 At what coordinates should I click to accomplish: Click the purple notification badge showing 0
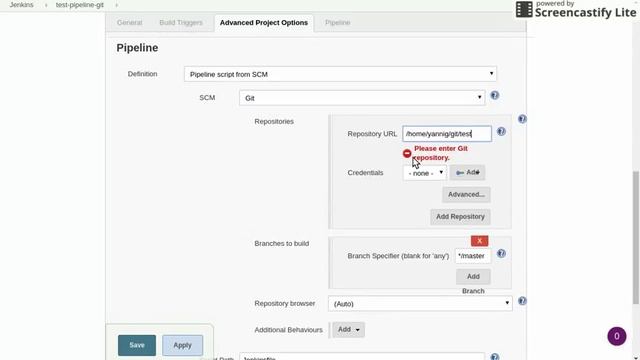(617, 336)
